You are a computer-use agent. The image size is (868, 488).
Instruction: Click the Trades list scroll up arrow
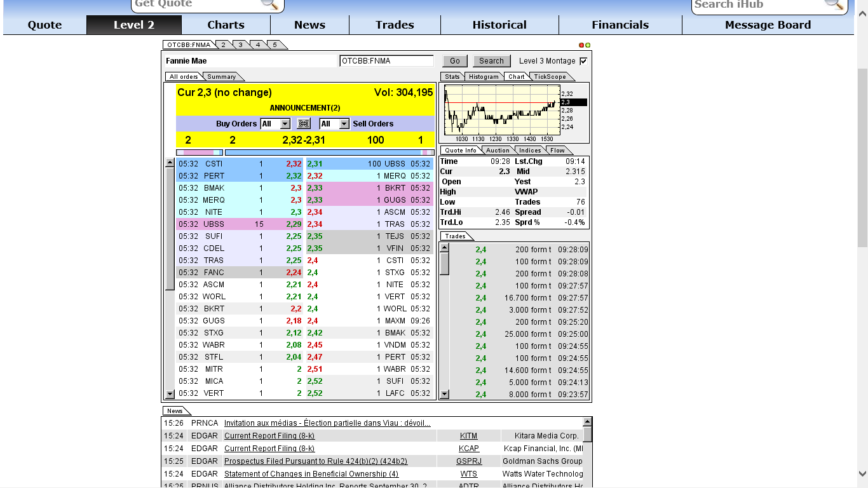coord(445,247)
